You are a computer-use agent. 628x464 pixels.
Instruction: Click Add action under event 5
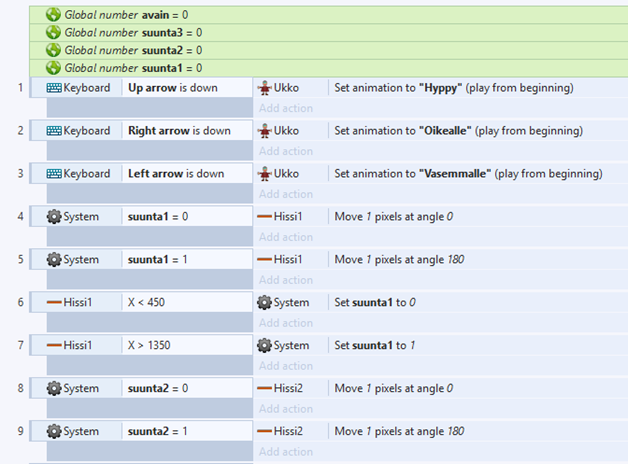coord(286,280)
